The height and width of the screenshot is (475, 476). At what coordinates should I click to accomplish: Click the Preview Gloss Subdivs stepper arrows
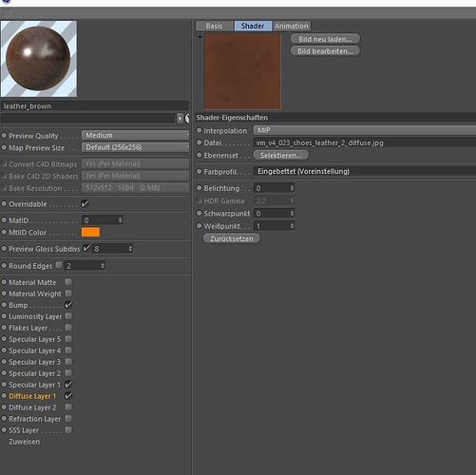(130, 249)
